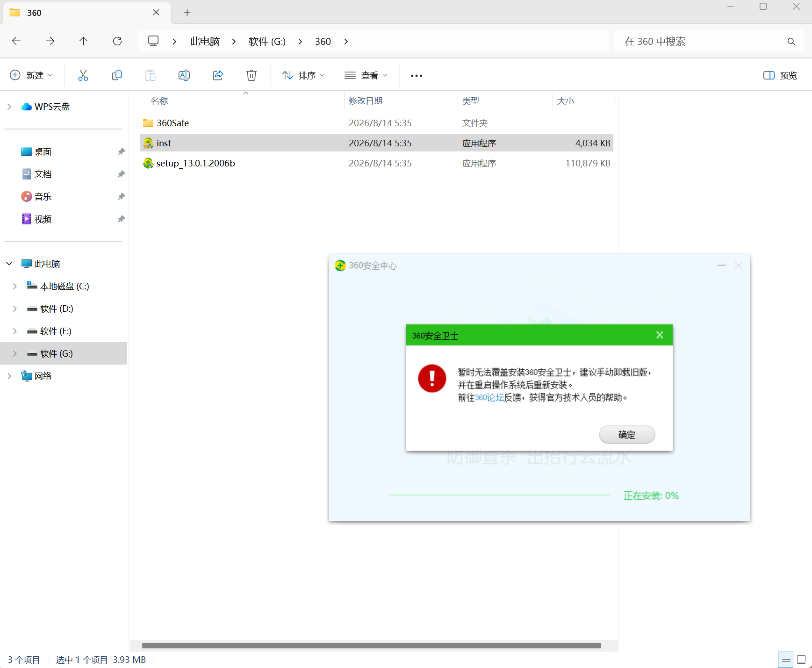812x668 pixels.
Task: Click 软件 (G:) in the address breadcrumb
Action: (x=267, y=42)
